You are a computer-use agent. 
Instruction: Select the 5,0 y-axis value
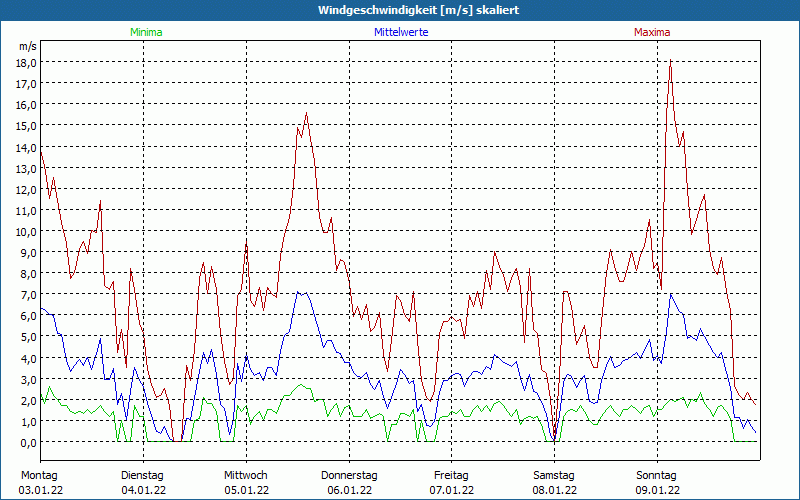click(28, 336)
